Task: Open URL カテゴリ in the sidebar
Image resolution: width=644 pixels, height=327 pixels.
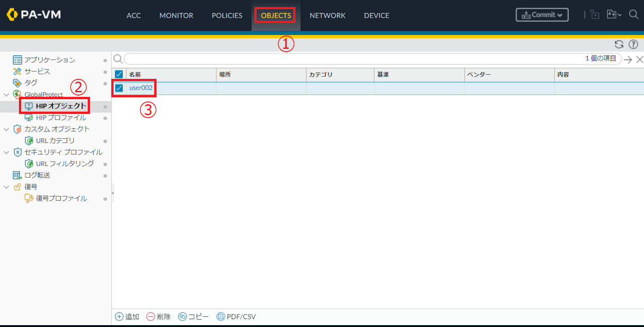Action: [55, 141]
